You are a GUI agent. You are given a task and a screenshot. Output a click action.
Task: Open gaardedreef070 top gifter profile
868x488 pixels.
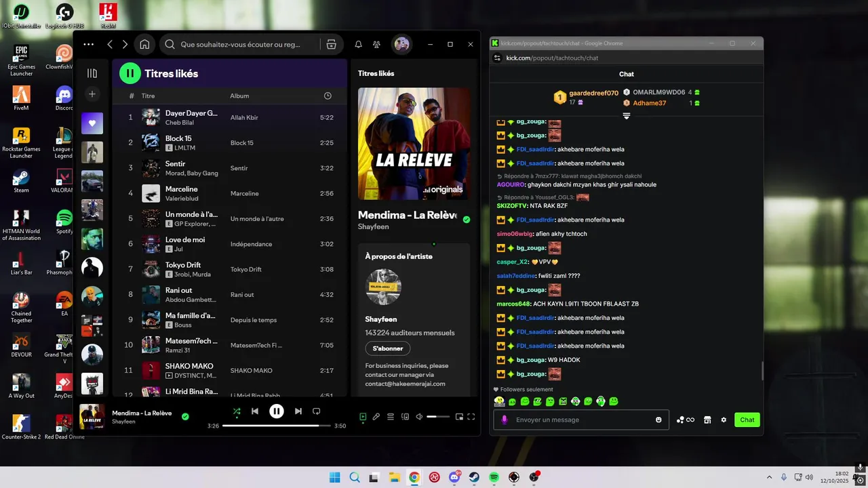point(593,93)
